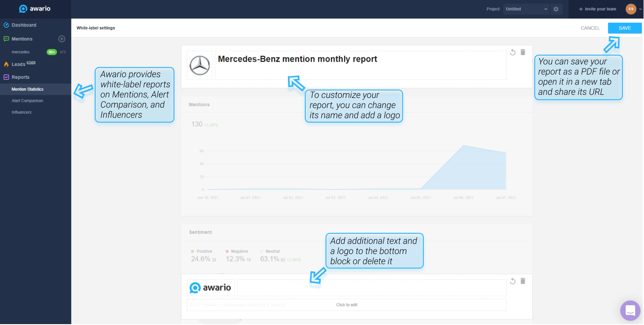This screenshot has height=325, width=644.
Task: Add a new mention alert with plus icon
Action: 62,39
